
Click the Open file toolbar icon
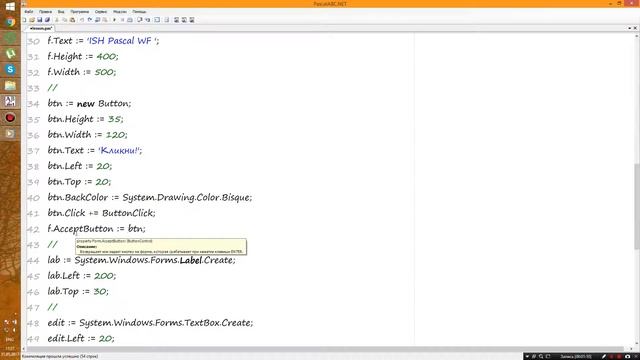32,20
